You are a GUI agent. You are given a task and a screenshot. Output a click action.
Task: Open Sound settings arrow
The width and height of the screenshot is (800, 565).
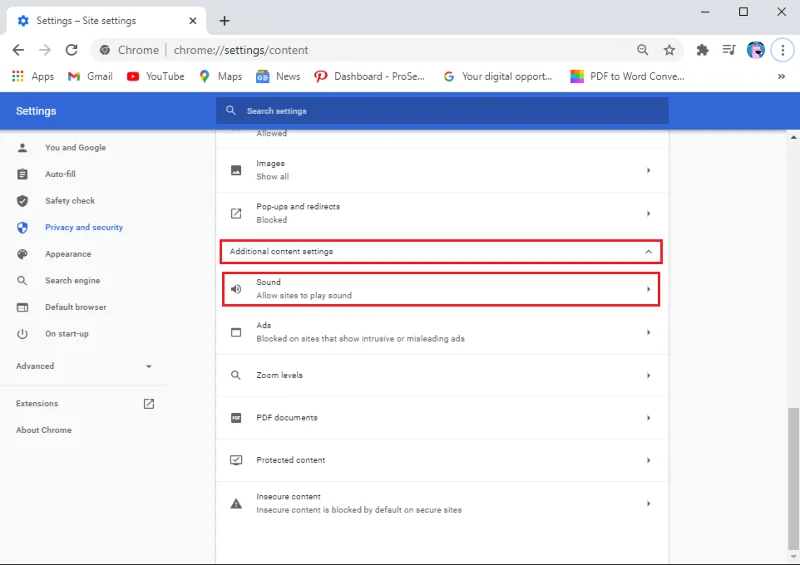(648, 289)
